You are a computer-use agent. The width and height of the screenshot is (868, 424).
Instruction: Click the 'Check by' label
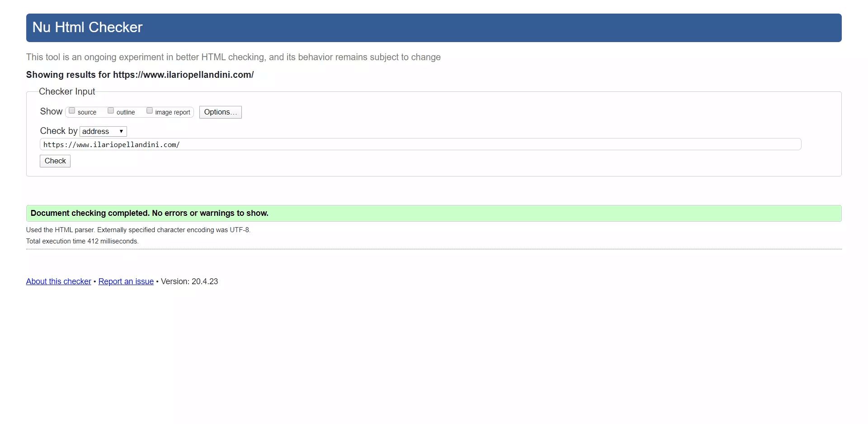point(58,131)
